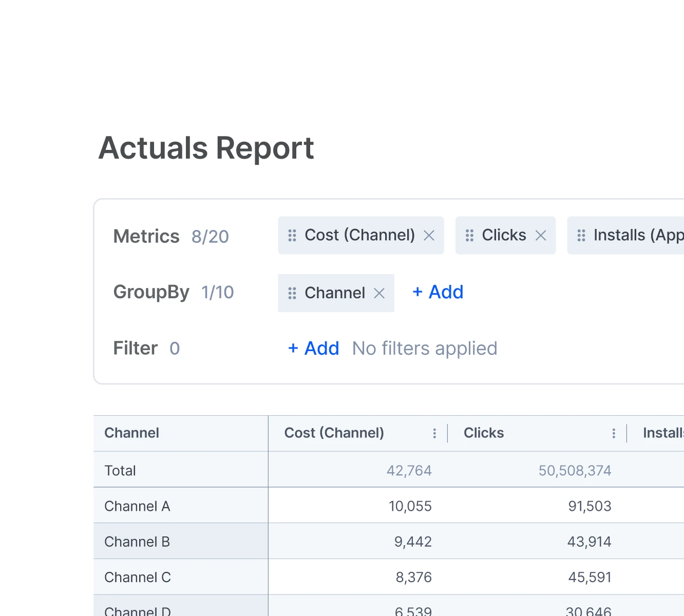Click drag handle on Channel chip
Image resolution: width=684 pixels, height=616 pixels.
coord(292,293)
